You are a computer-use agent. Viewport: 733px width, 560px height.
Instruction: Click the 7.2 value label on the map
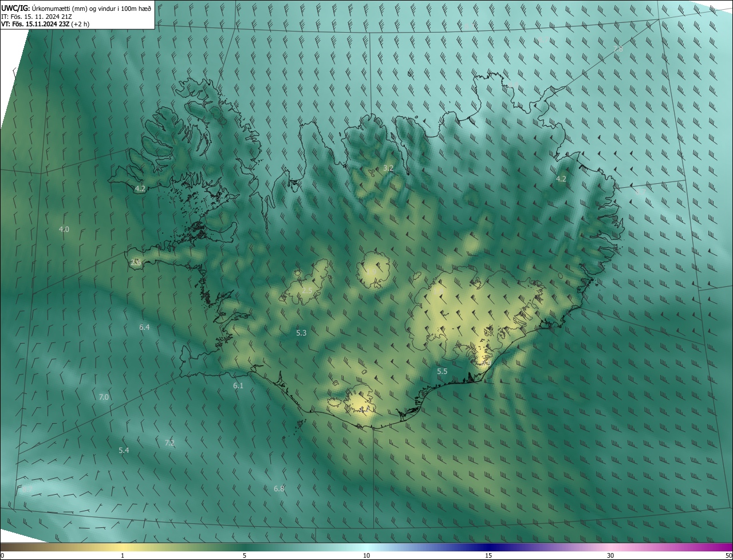pos(170,443)
